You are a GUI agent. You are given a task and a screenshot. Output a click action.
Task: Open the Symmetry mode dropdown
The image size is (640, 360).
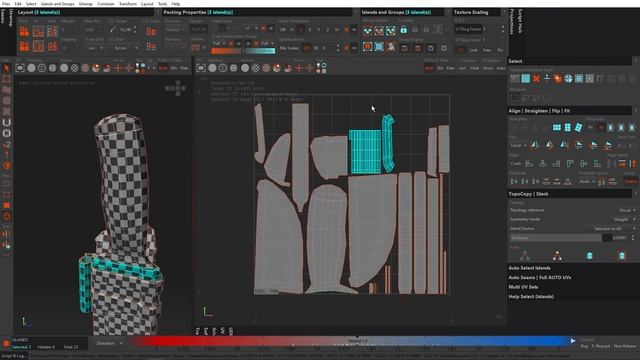pyautogui.click(x=624, y=220)
